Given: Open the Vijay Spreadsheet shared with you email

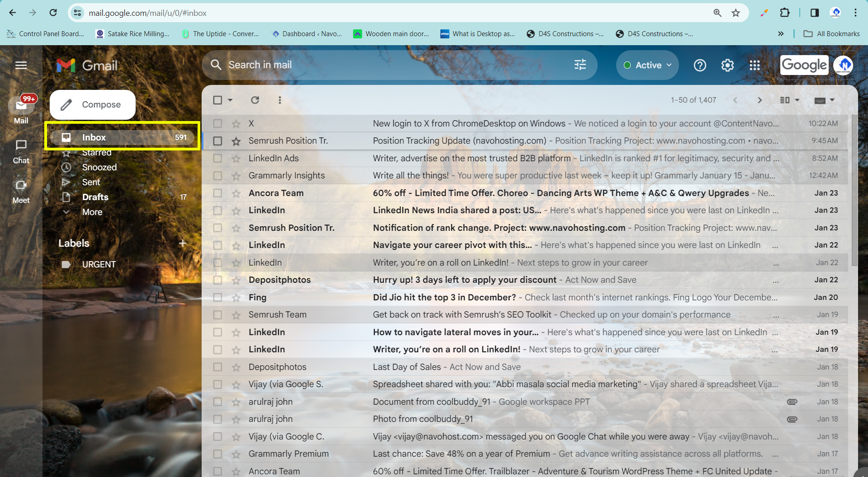Looking at the screenshot, I should [x=524, y=384].
